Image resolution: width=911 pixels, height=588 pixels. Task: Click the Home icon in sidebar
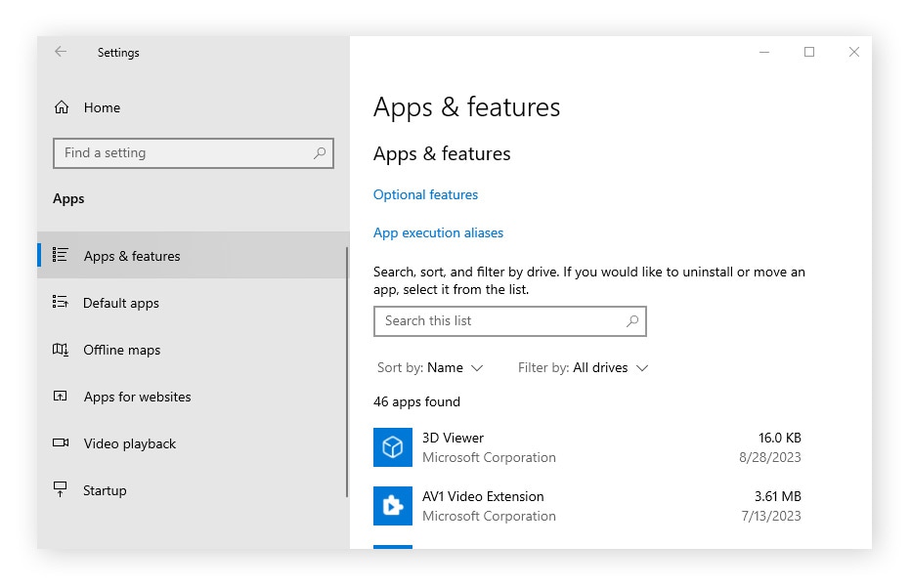62,107
